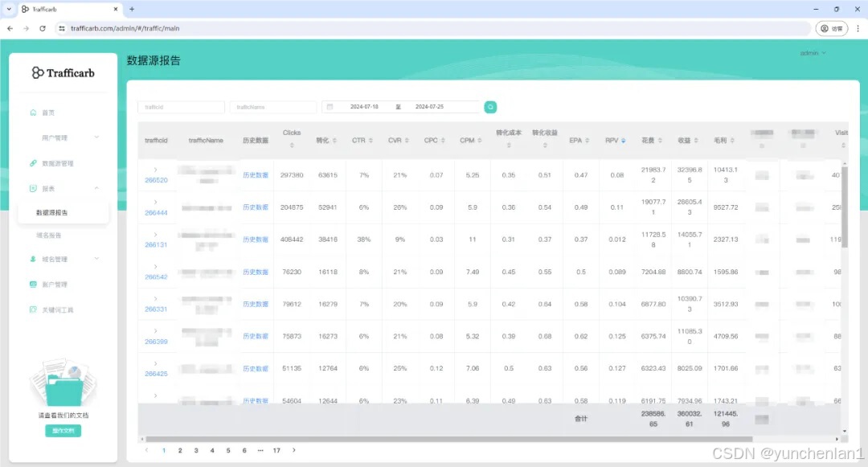Screen dimensions: 868x467
Task: Go to 首页 in the sidebar
Action: (x=48, y=113)
